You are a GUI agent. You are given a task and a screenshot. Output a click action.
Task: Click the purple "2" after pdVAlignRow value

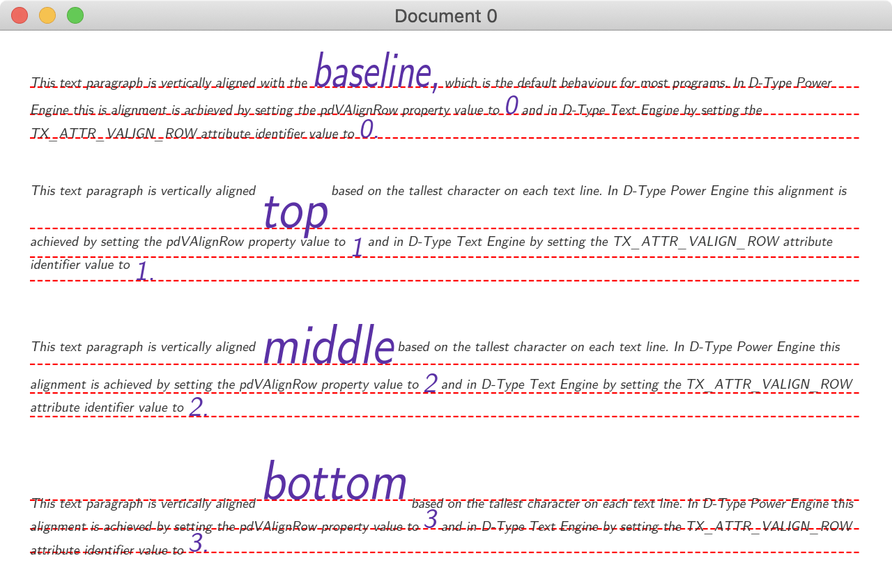(x=431, y=383)
